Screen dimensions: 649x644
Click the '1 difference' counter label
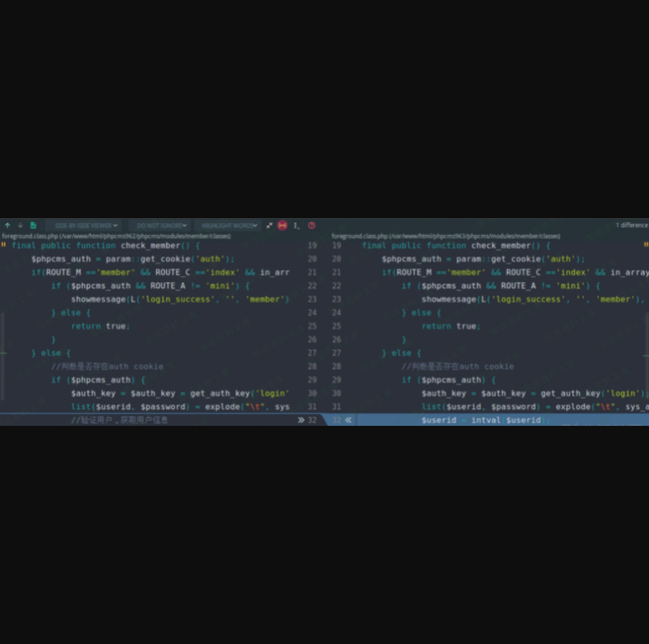[x=631, y=225]
